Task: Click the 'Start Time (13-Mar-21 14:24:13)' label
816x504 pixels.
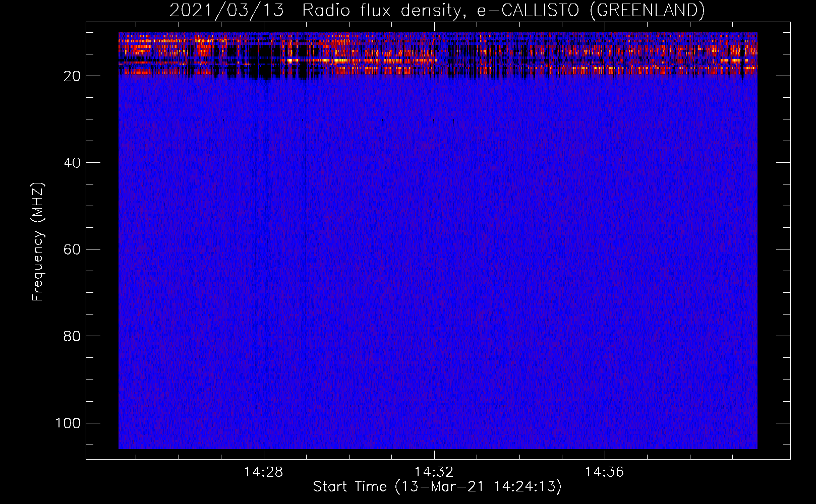Action: point(437,487)
